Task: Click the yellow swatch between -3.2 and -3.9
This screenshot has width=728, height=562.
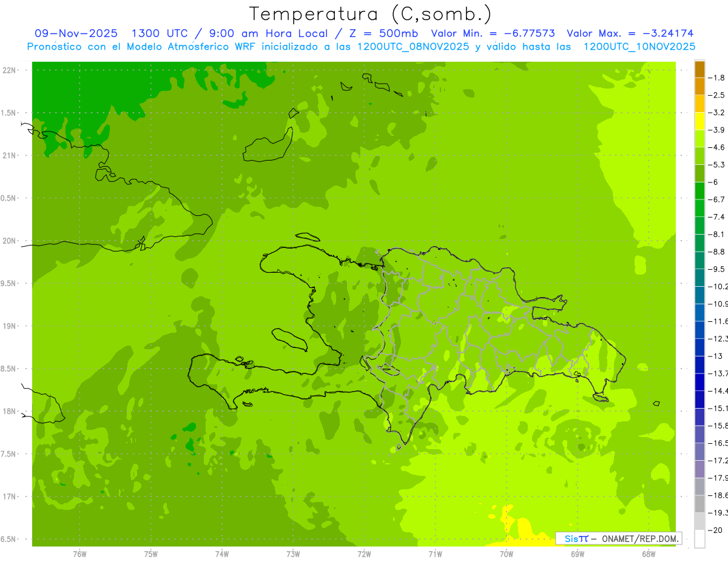Action: [699, 121]
